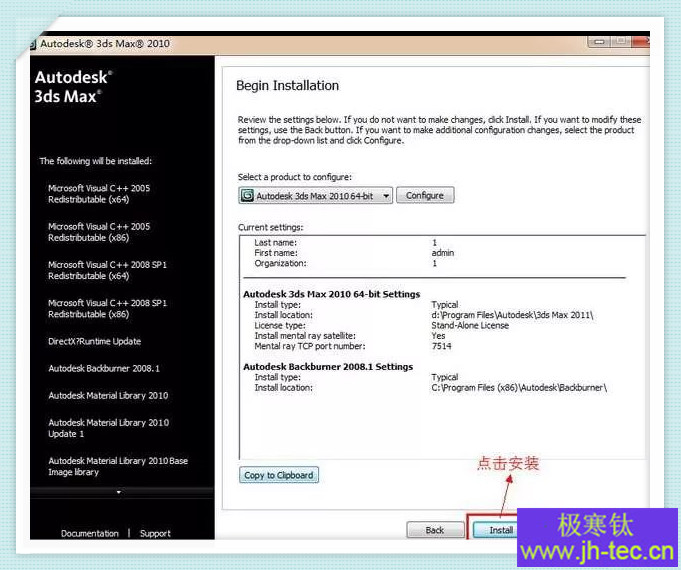Viewport: 681px width, 570px height.
Task: Click the Install button
Action: pos(496,530)
